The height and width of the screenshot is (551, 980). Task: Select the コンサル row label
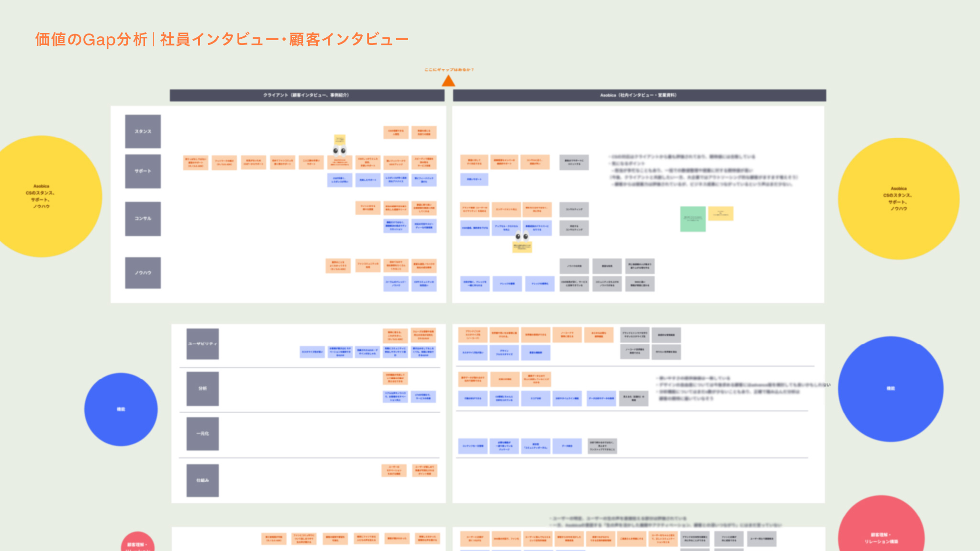143,219
